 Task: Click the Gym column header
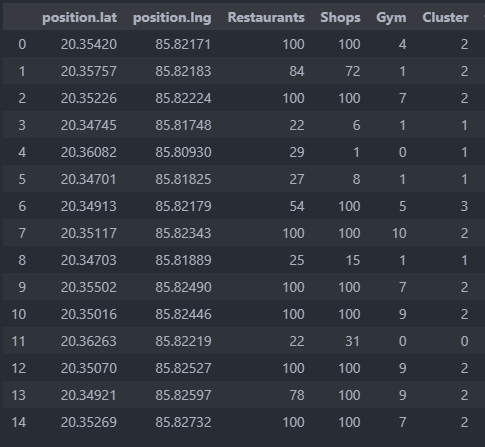click(x=391, y=18)
